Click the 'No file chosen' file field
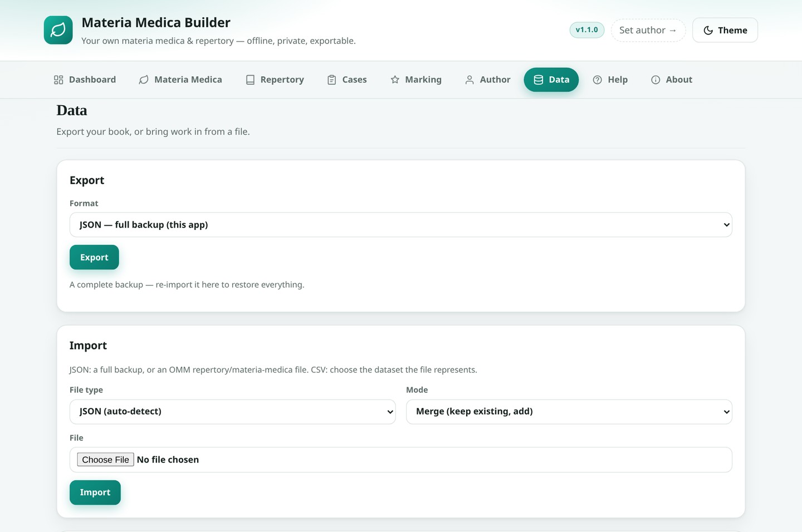This screenshot has width=802, height=532. pyautogui.click(x=401, y=460)
